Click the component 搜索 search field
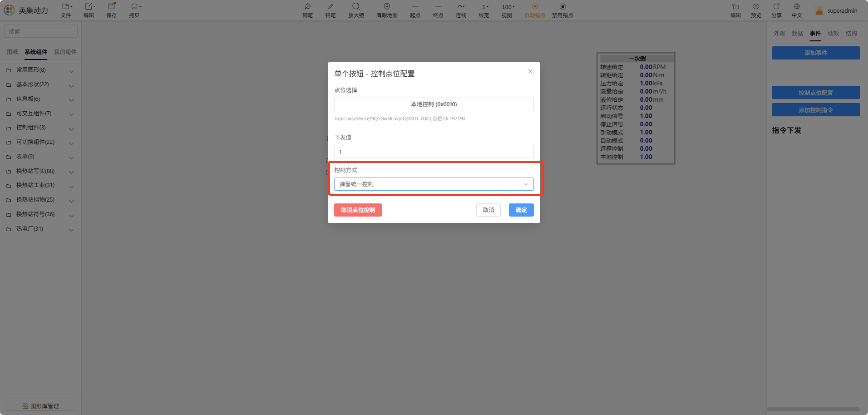 pyautogui.click(x=41, y=31)
